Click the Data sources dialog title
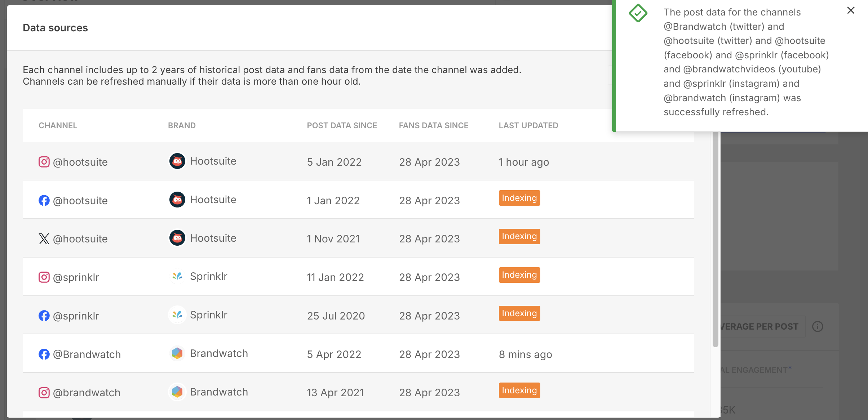Screen dimensions: 868x420 (x=55, y=28)
